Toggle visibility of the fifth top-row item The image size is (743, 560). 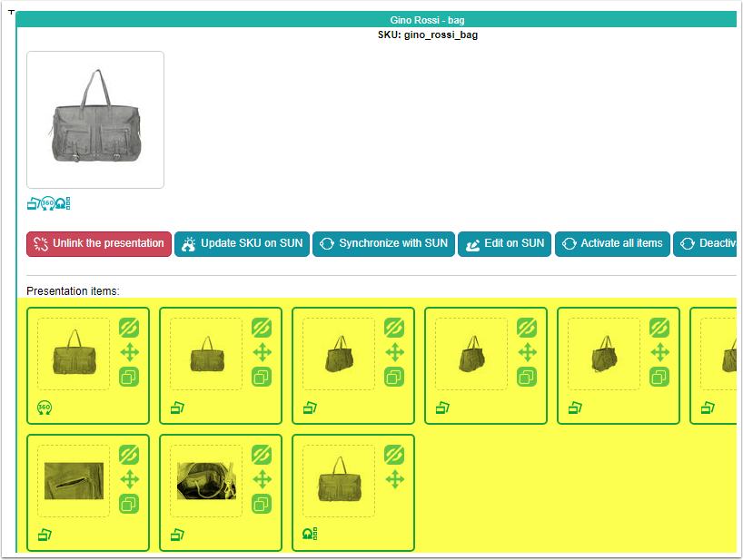click(x=659, y=328)
